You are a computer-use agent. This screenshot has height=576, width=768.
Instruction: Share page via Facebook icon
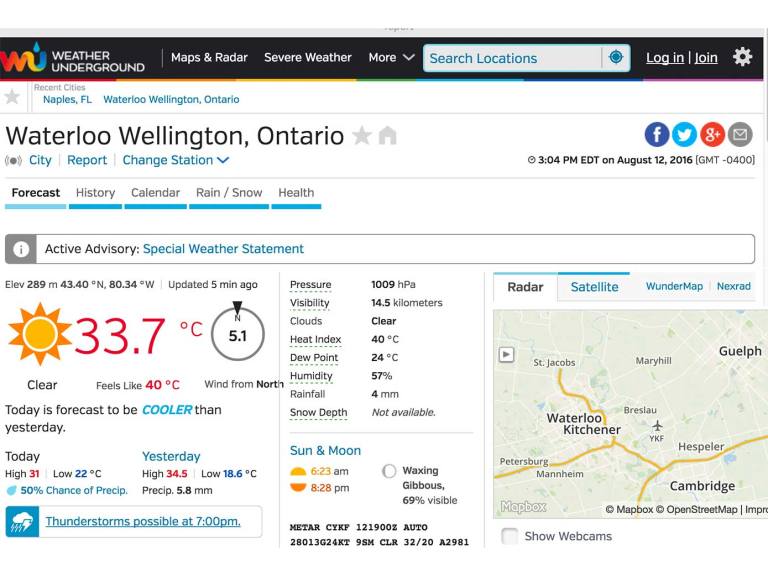coord(656,135)
